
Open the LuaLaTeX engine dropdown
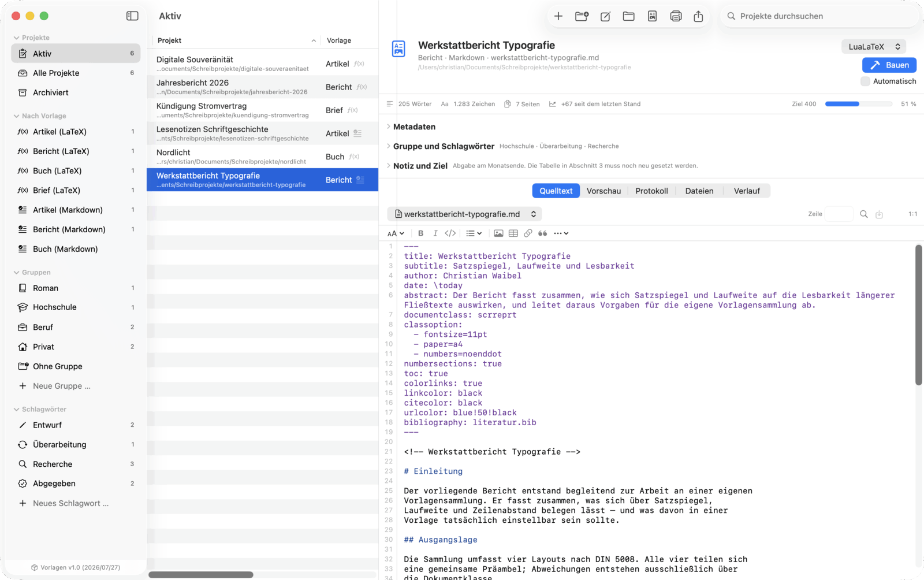tap(874, 47)
